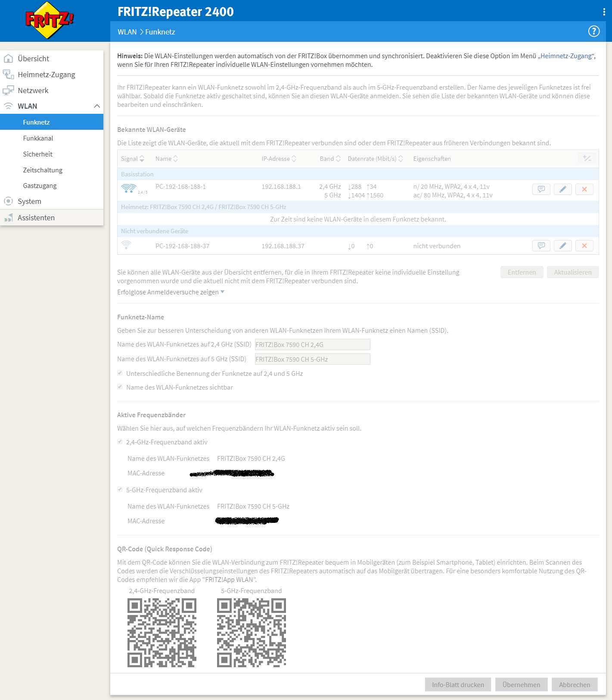
Task: Click the 2,4-GHz-Frequenzband QR code
Action: (x=162, y=632)
